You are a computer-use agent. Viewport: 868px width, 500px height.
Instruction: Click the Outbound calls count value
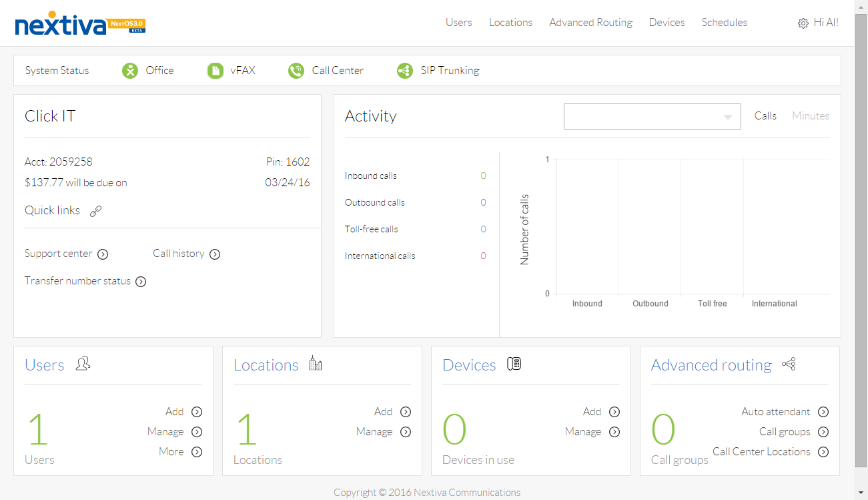[484, 203]
